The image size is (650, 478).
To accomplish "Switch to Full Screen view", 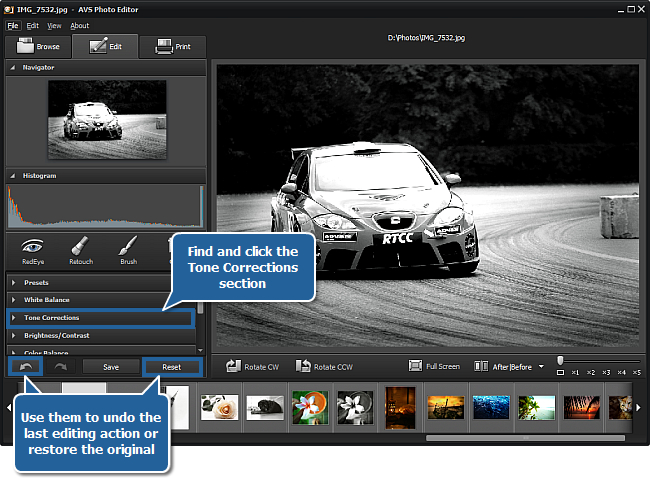I will tap(434, 366).
